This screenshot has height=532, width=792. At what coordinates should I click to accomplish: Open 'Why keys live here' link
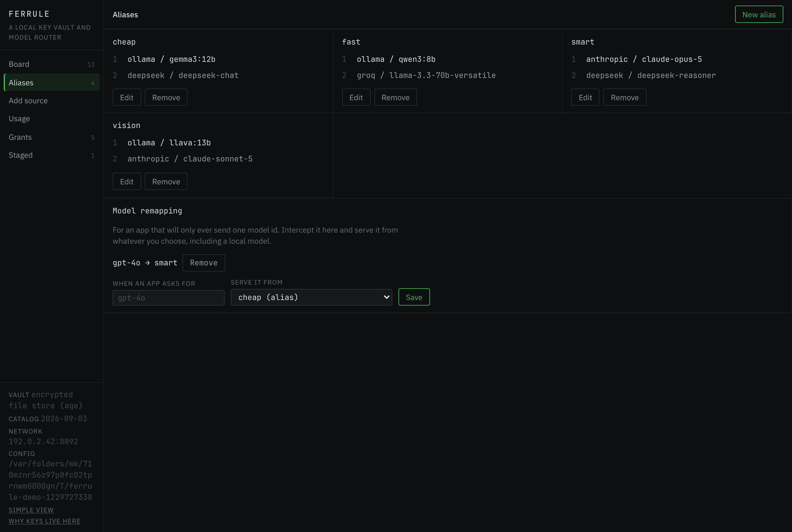coord(45,521)
